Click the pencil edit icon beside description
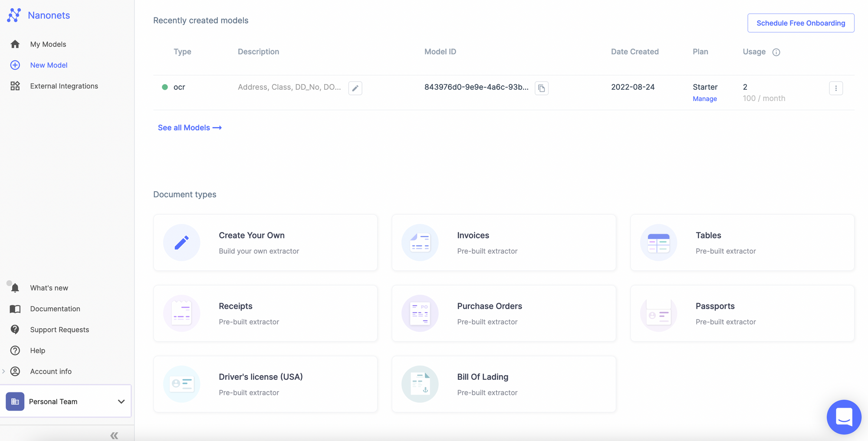Screen dimensions: 868x441 tap(355, 88)
